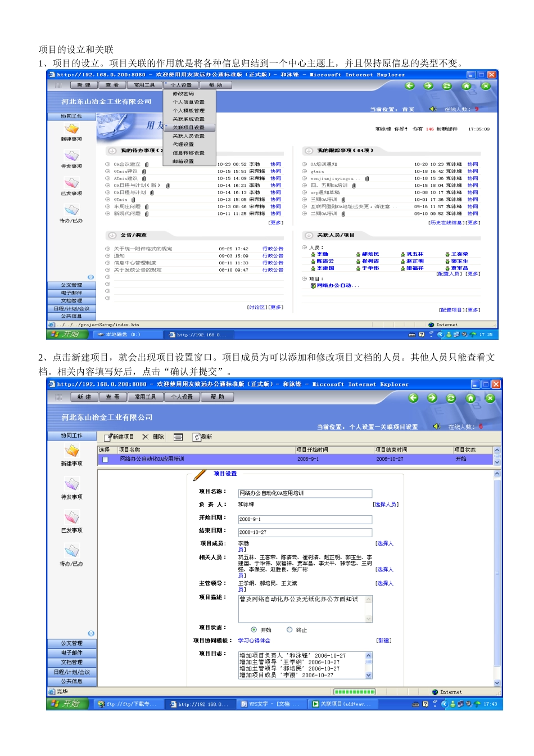Click the green Forward arrow in top window

coord(428,86)
